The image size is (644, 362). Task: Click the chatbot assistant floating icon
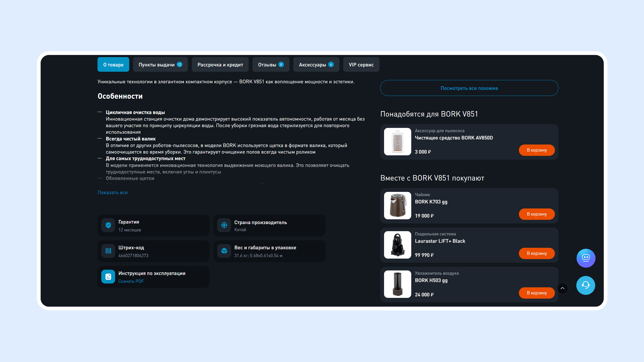coord(586,258)
